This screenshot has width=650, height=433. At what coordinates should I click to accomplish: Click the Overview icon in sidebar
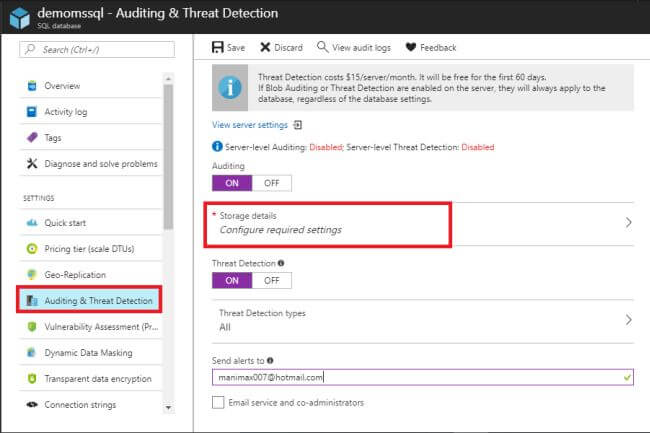tap(32, 86)
